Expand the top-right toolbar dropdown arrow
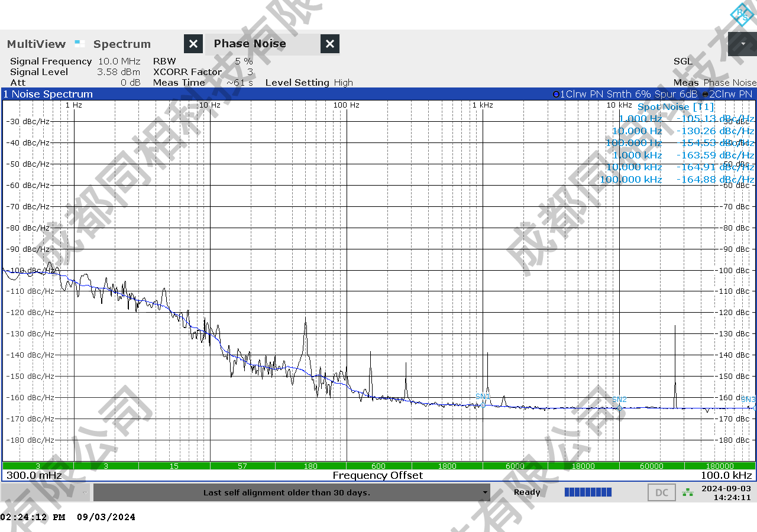The width and height of the screenshot is (757, 532). (x=742, y=44)
